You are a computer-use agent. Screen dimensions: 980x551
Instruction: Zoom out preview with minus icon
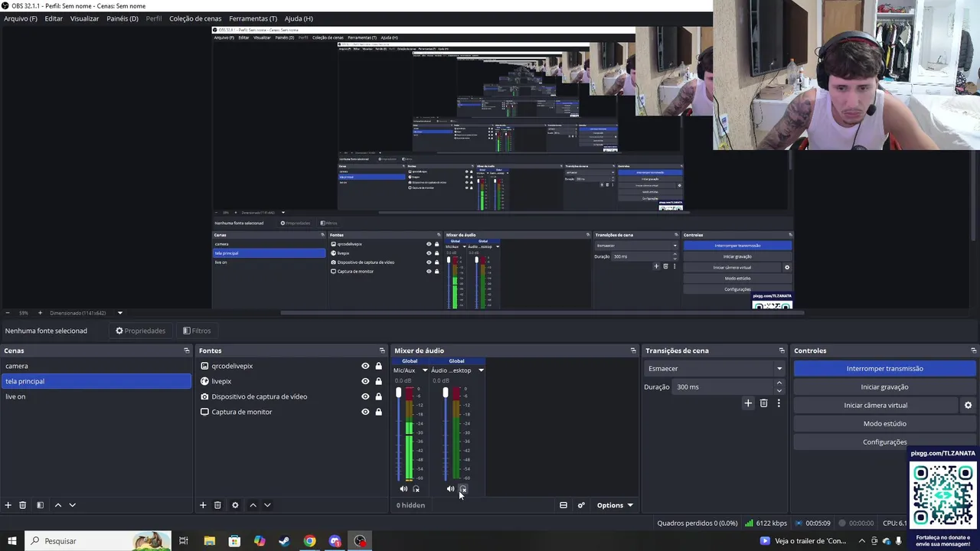8,313
